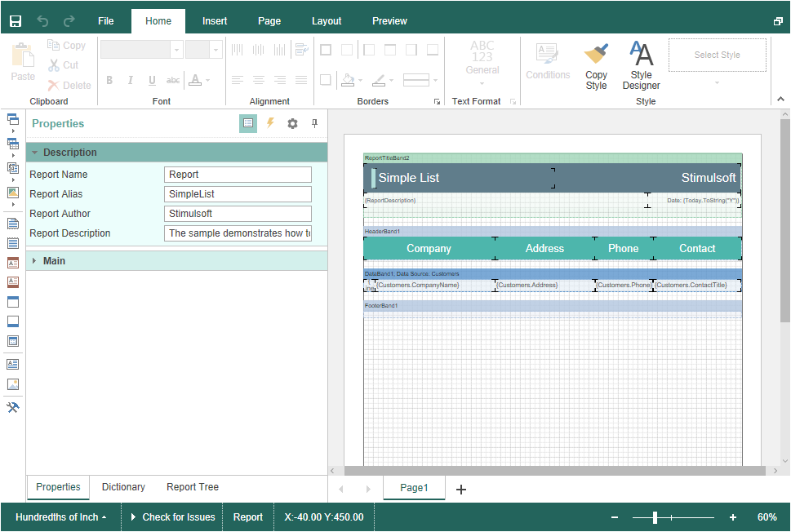Click Check for Issues button
Image resolution: width=791 pixels, height=532 pixels.
coord(172,517)
